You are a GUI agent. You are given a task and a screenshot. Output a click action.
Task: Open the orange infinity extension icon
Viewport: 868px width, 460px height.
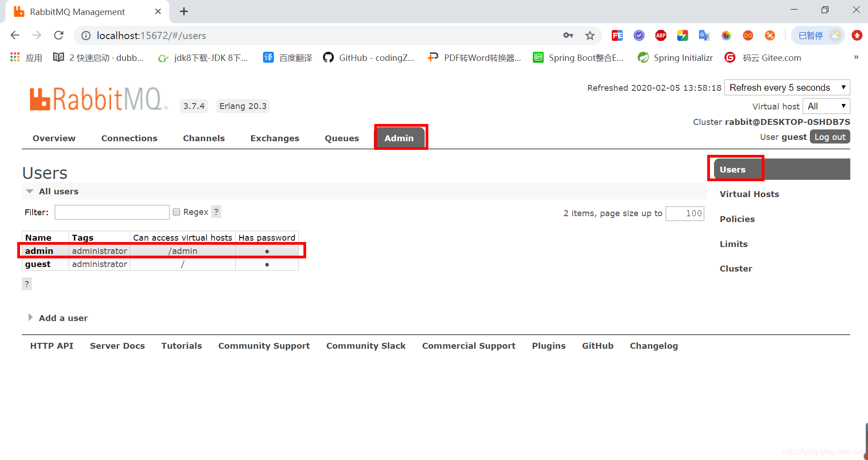point(748,35)
